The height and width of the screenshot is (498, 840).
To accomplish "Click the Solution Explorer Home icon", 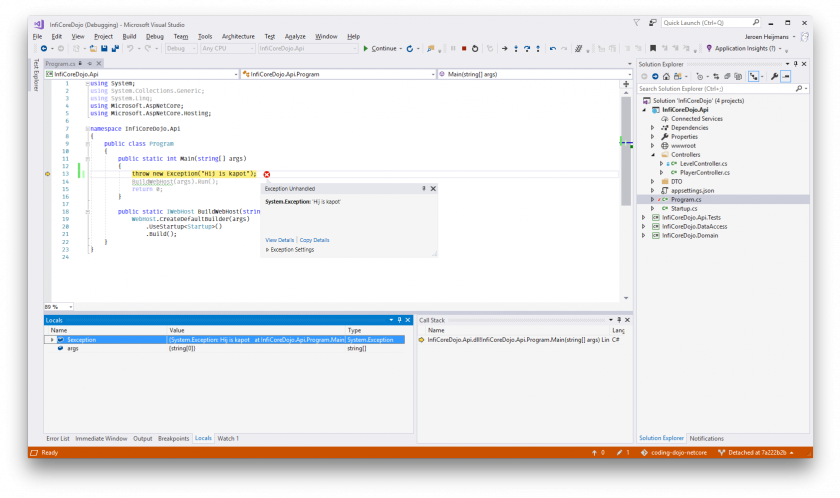I will tap(666, 77).
